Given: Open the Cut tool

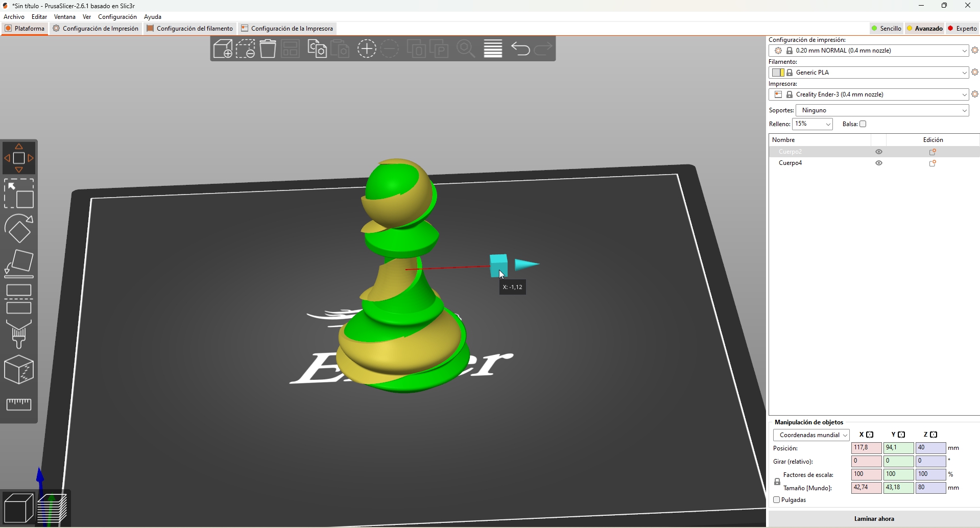Looking at the screenshot, I should click(x=19, y=299).
